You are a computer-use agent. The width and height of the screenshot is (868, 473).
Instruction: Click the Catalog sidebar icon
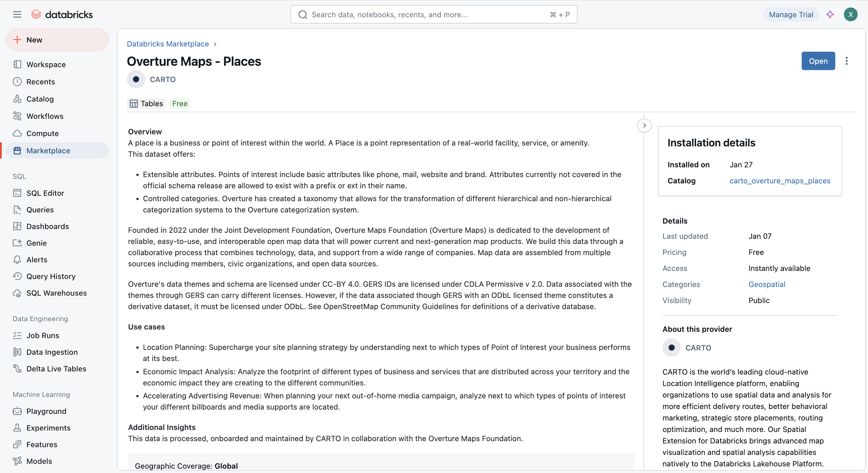tap(17, 99)
